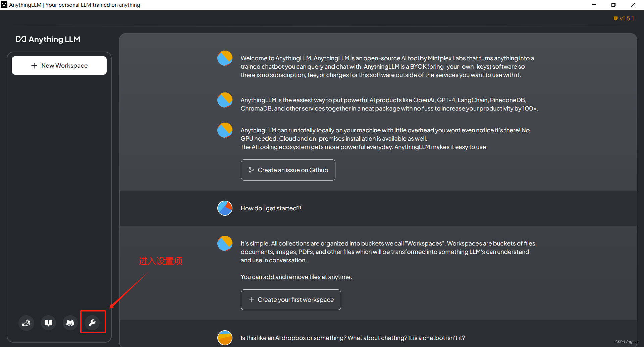Click the hand-heart support icon
This screenshot has width=644, height=347.
pos(26,323)
